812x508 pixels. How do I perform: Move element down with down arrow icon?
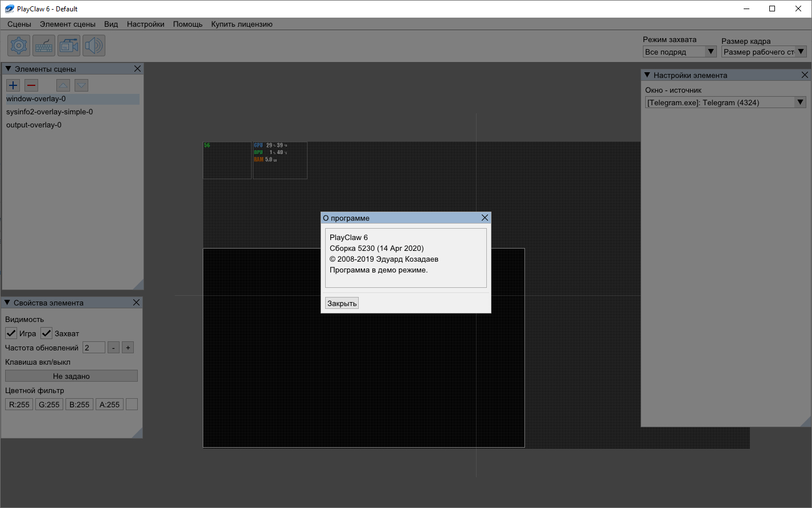point(81,85)
